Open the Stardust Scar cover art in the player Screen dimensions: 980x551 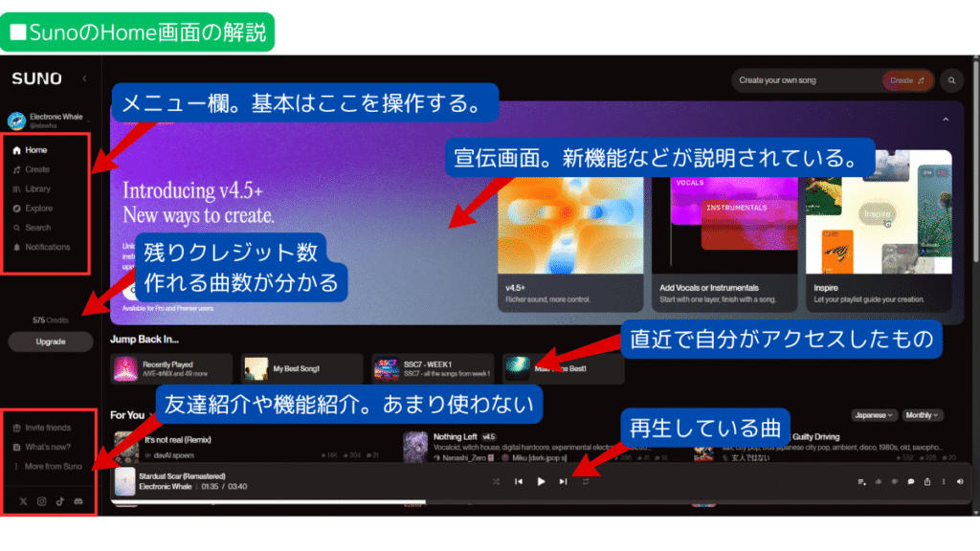[125, 482]
